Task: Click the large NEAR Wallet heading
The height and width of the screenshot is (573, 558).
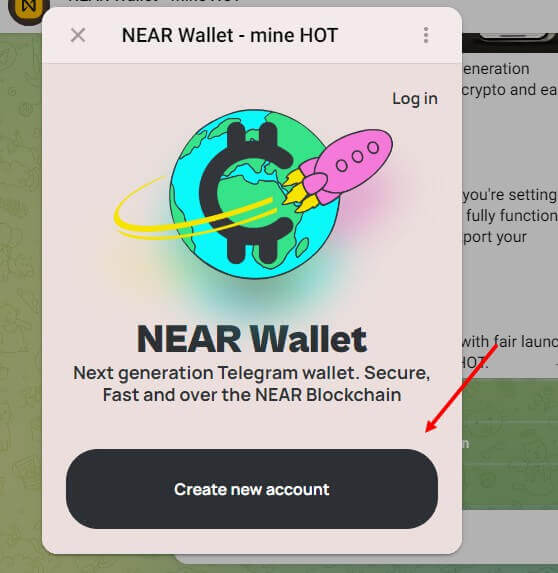Action: [x=252, y=339]
